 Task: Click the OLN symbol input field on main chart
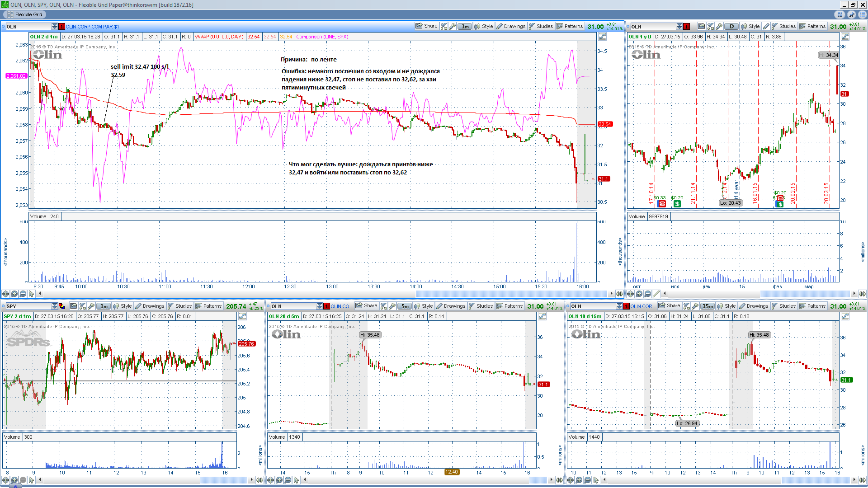[28, 27]
